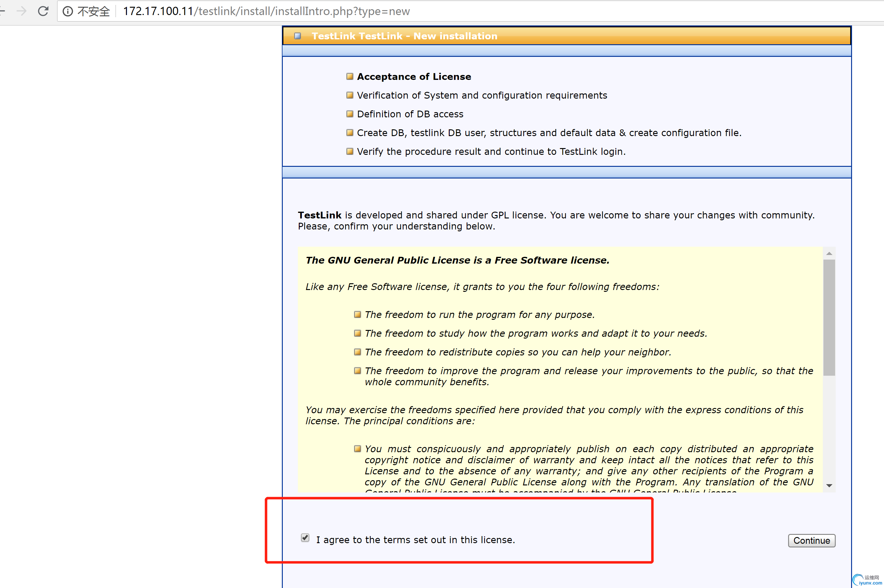The image size is (884, 588).
Task: Click the "Definition of DB access" step
Action: click(x=410, y=114)
